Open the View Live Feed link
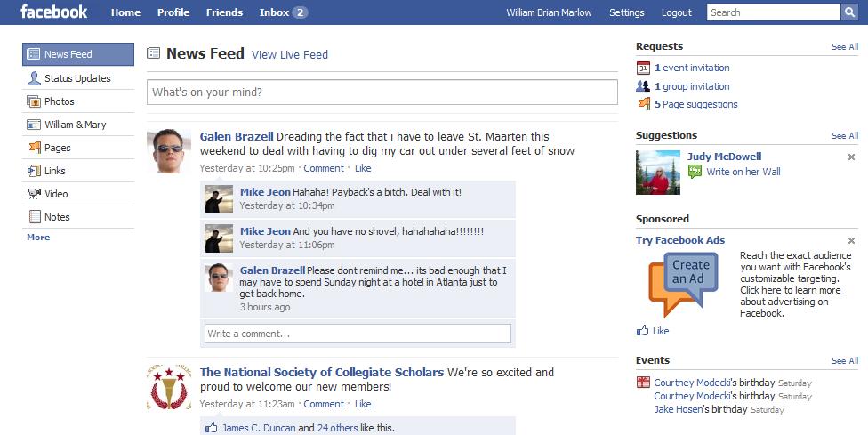 290,55
